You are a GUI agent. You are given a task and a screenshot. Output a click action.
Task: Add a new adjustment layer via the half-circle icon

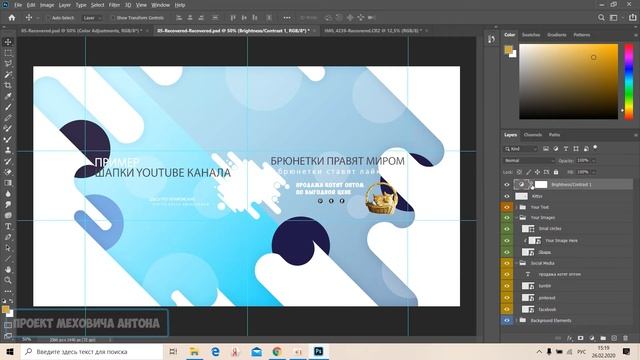point(592,338)
